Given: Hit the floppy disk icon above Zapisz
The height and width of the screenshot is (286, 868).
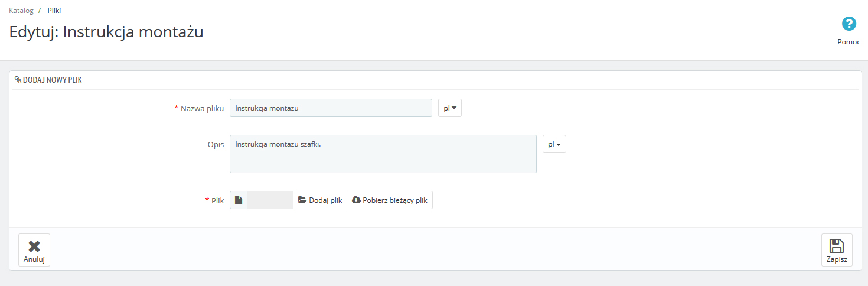Looking at the screenshot, I should pyautogui.click(x=837, y=246).
